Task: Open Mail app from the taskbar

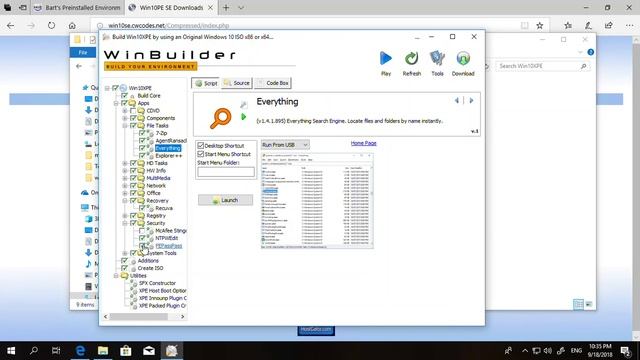Action: 149,351
